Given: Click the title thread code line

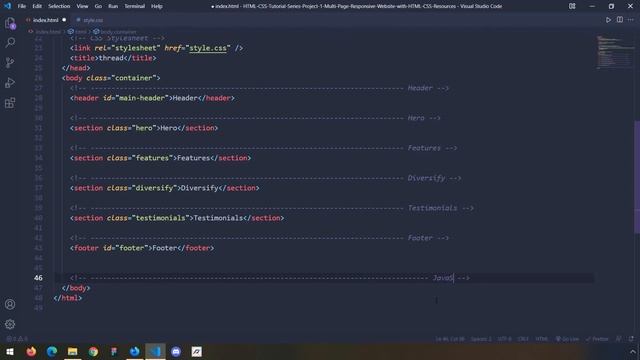Looking at the screenshot, I should (113, 58).
